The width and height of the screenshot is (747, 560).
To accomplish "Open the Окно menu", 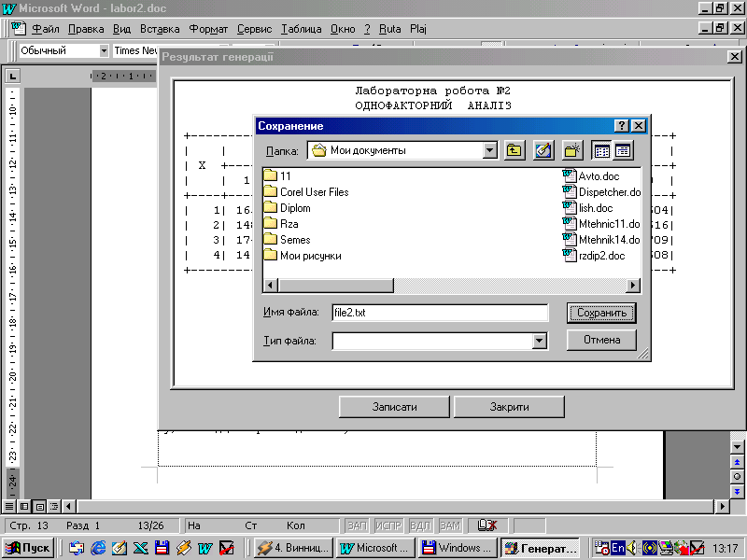I will pyautogui.click(x=343, y=29).
